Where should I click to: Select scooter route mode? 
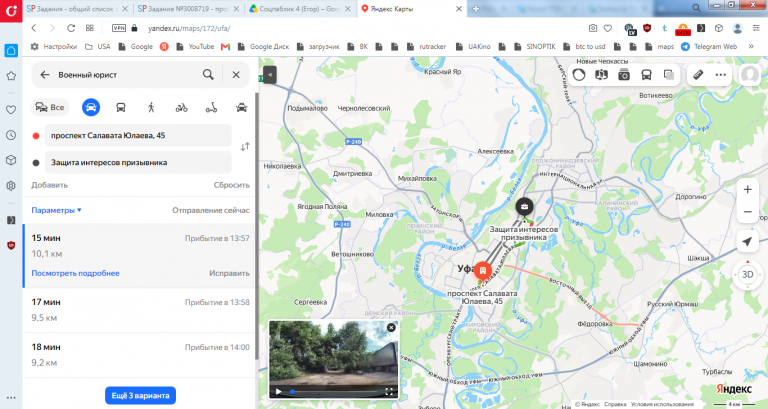(211, 107)
